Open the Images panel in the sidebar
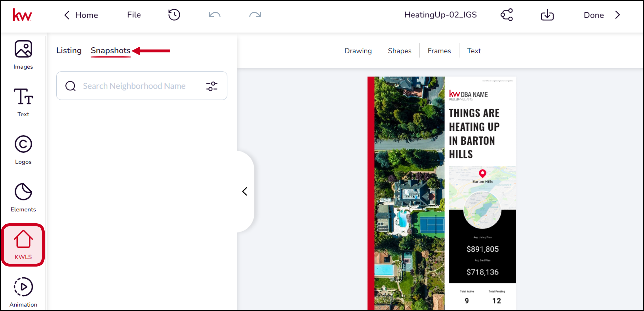 pyautogui.click(x=23, y=55)
